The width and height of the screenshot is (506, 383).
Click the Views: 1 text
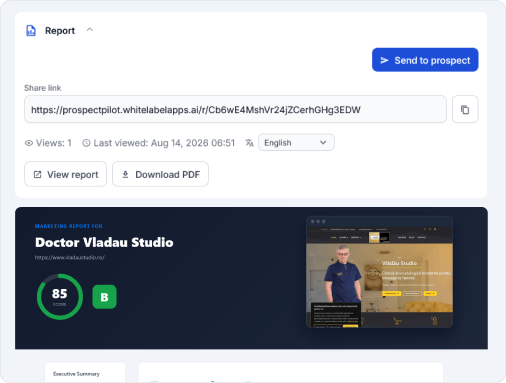point(54,143)
